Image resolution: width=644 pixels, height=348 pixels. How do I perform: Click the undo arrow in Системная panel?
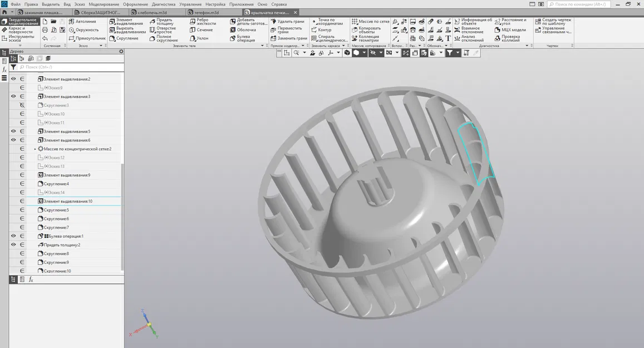45,38
